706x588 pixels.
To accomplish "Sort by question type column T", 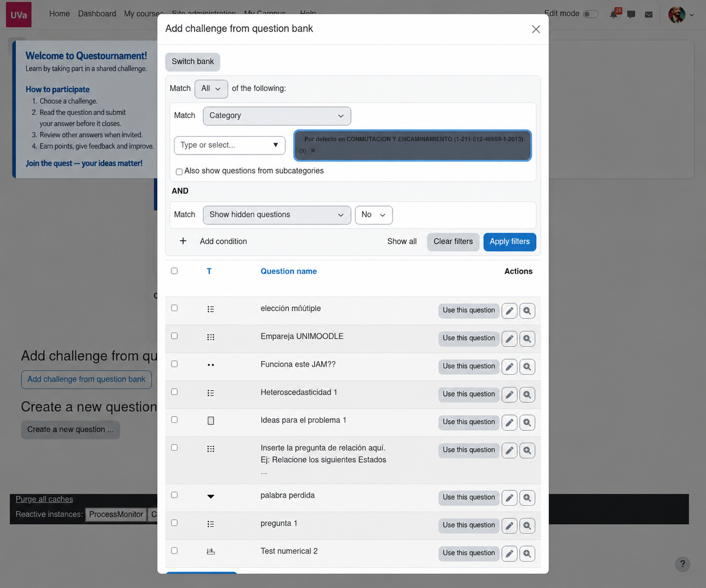I will pyautogui.click(x=209, y=271).
